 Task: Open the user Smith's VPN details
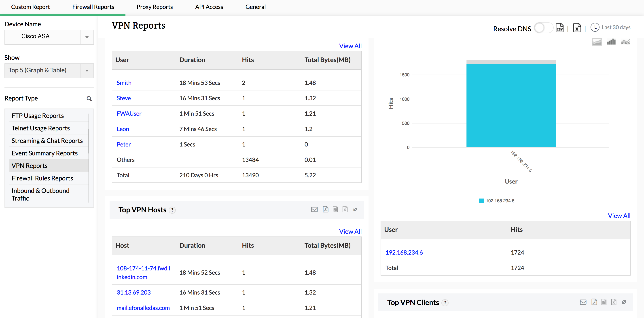[124, 83]
